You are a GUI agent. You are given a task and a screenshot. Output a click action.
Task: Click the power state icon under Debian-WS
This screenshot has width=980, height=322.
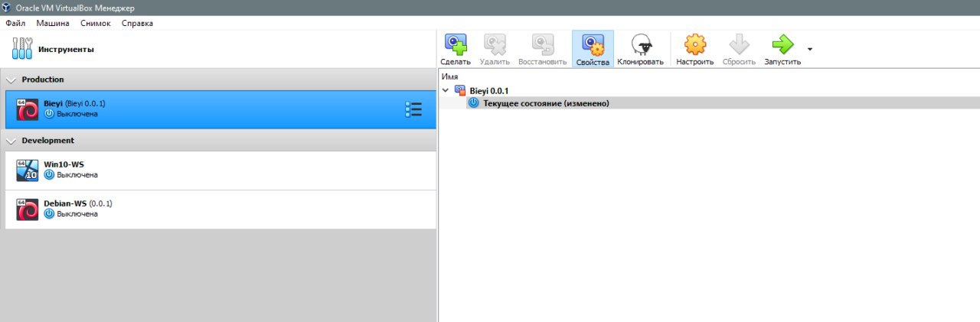[x=50, y=214]
